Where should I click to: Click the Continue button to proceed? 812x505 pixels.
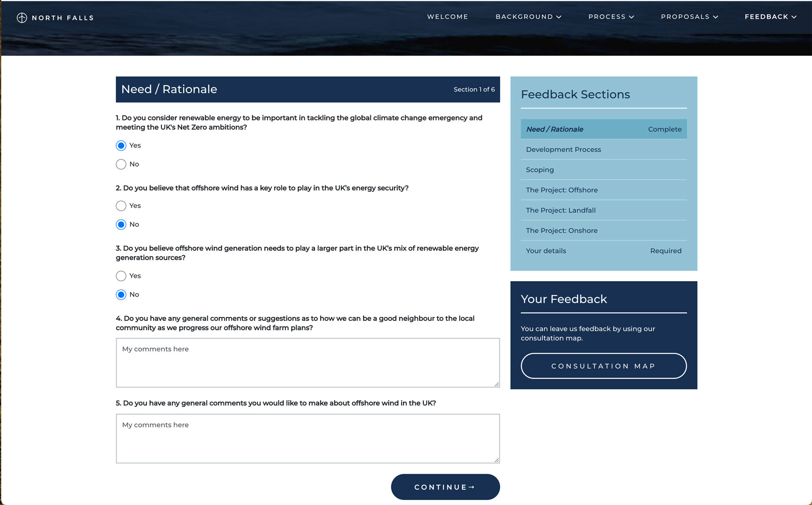click(445, 486)
